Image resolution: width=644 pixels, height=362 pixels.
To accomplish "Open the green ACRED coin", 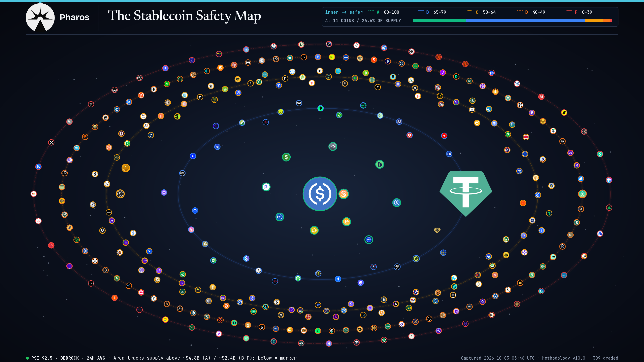I will point(387,326).
